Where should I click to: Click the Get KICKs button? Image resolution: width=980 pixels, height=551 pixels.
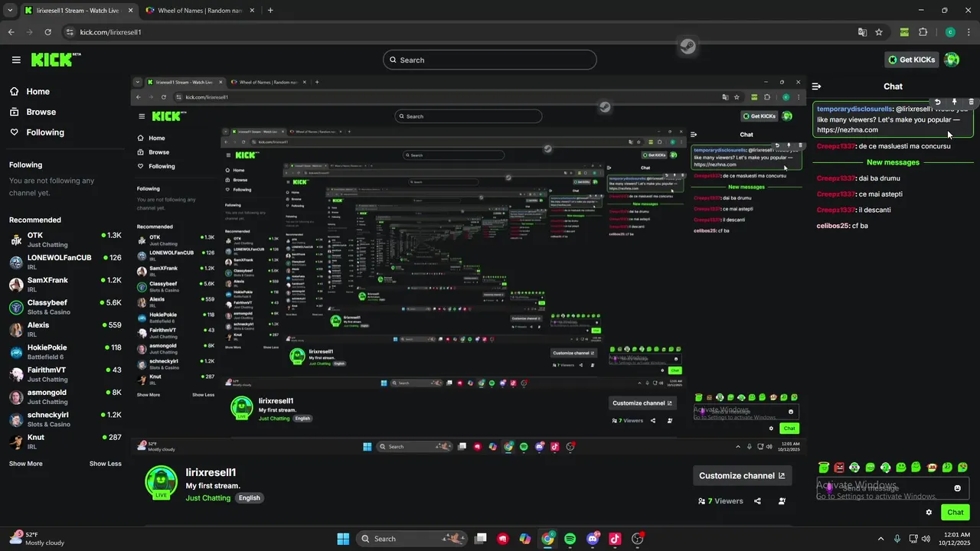(911, 60)
